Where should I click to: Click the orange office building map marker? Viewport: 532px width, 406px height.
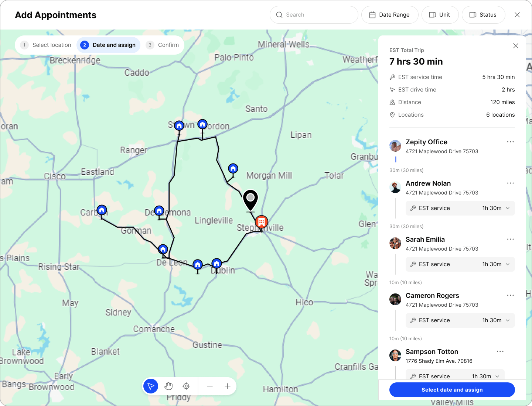(x=262, y=222)
